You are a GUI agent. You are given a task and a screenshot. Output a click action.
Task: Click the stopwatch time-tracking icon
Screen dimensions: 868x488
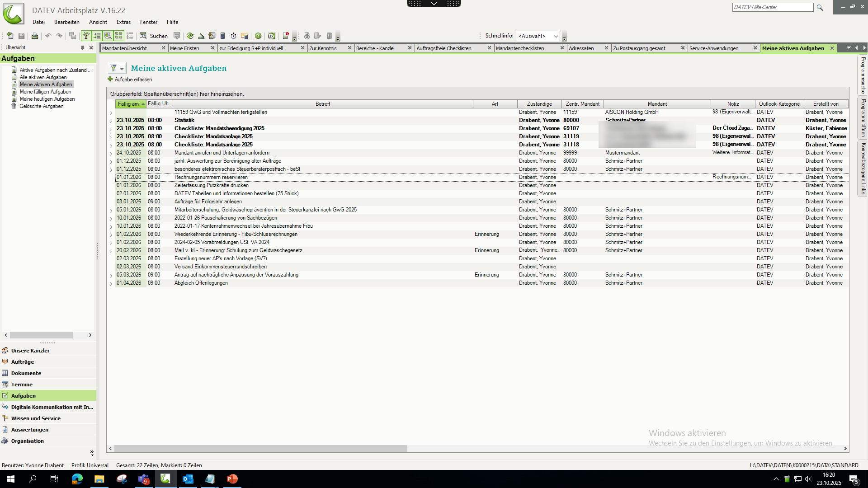click(x=234, y=36)
